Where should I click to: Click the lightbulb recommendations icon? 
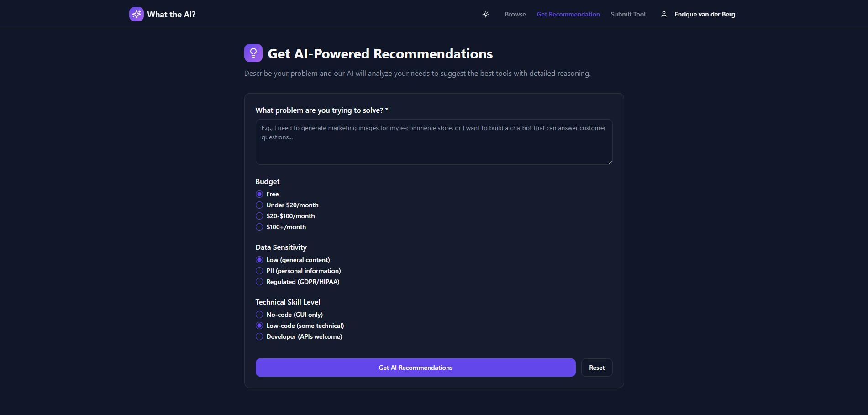pos(253,53)
